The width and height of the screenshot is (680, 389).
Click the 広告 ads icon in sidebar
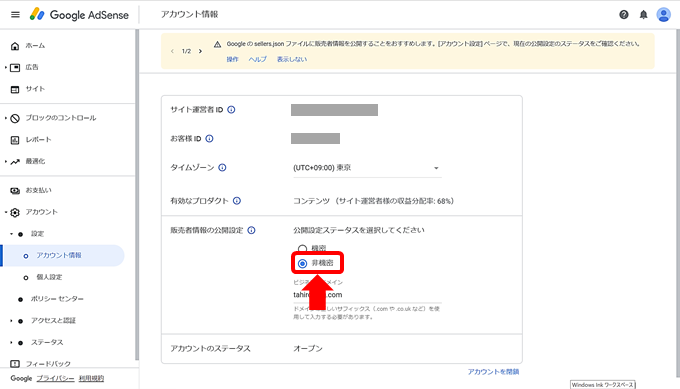pyautogui.click(x=15, y=68)
